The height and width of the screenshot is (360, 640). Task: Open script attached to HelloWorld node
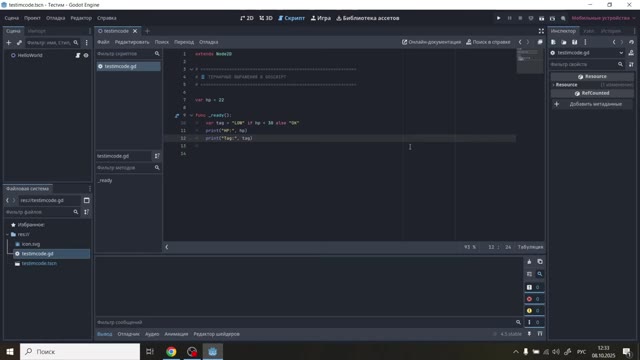pyautogui.click(x=78, y=55)
